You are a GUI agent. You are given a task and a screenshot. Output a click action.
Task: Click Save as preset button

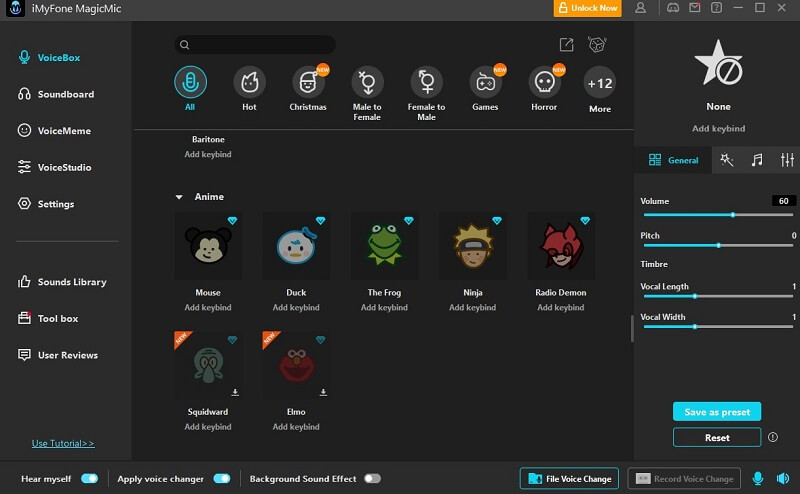click(717, 412)
